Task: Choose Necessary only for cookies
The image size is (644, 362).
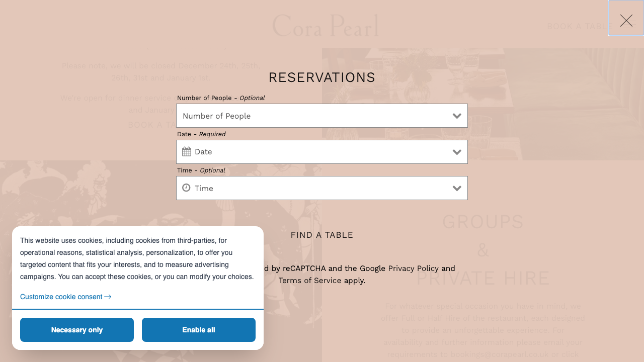Action: pos(76,329)
